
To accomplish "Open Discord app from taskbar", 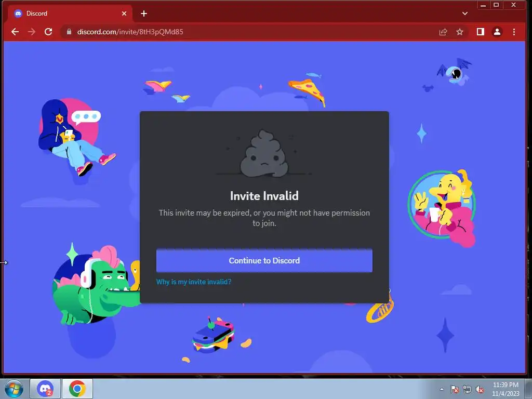I will pyautogui.click(x=45, y=389).
